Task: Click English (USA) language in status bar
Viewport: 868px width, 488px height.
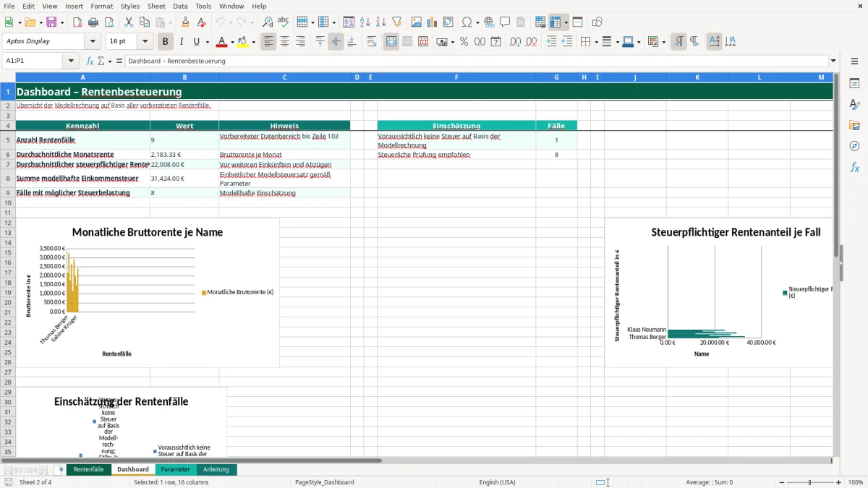Action: coord(497,482)
